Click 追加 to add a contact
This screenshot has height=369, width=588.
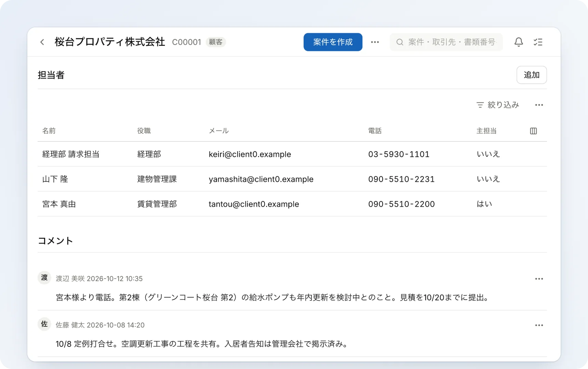[x=532, y=75]
